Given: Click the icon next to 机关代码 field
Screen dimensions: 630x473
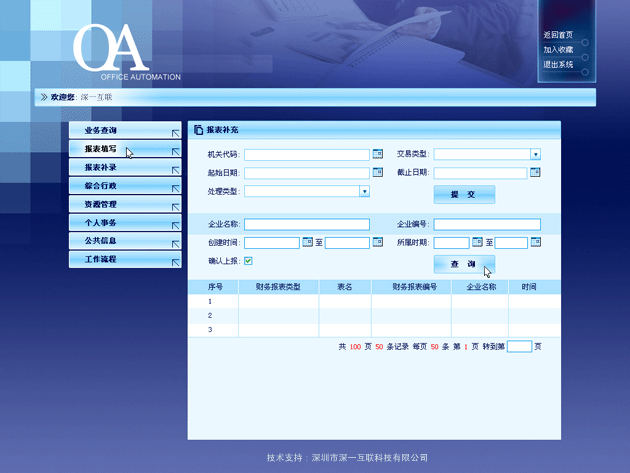Looking at the screenshot, I should click(x=377, y=155).
